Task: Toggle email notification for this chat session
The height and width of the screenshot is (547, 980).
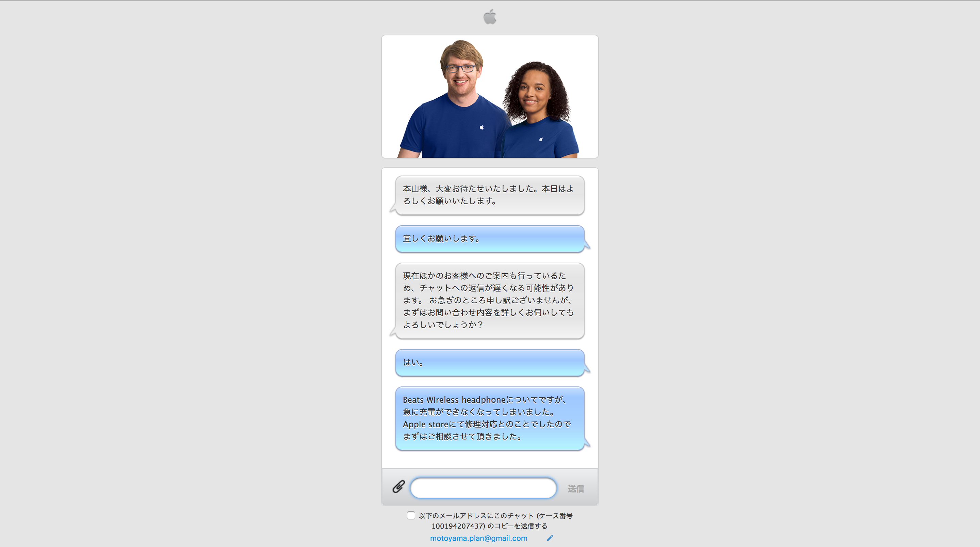Action: click(411, 515)
